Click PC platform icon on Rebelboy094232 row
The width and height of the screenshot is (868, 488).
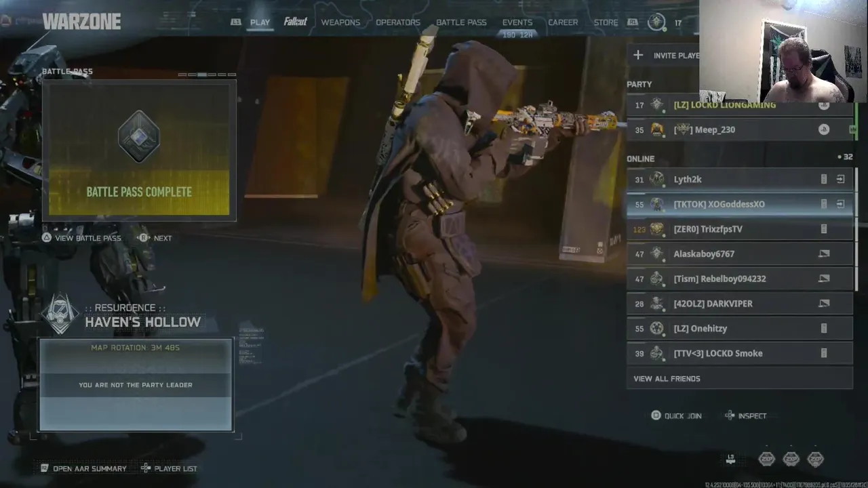tap(824, 279)
